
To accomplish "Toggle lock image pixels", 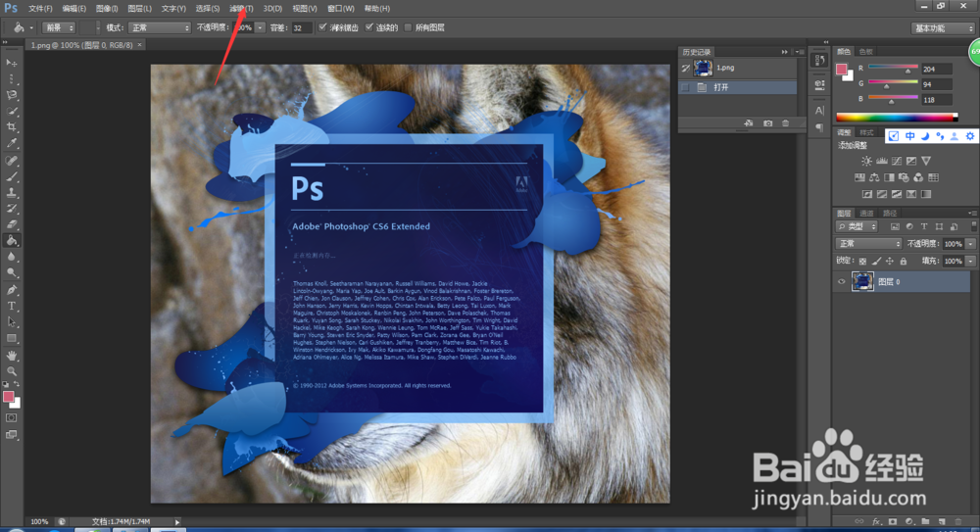I will coord(876,262).
